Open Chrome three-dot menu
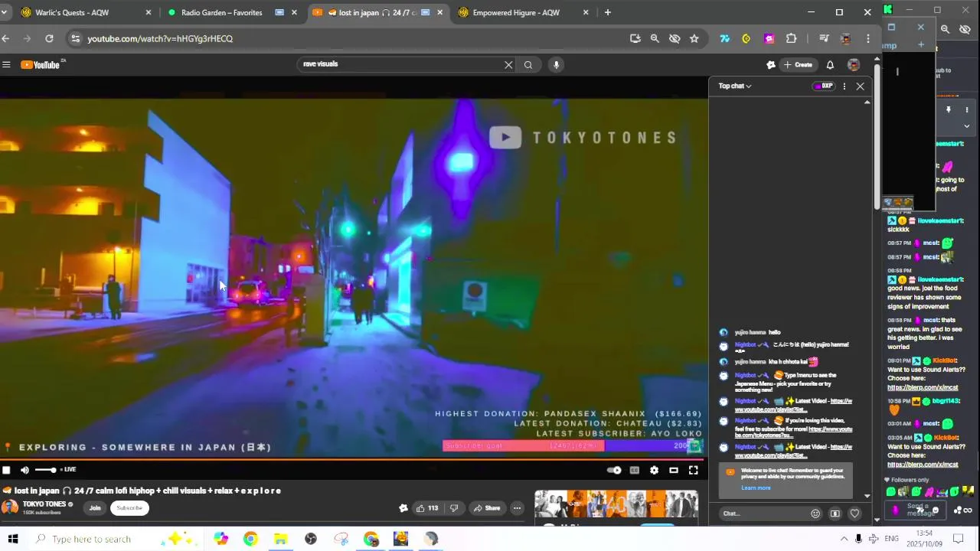Viewport: 980px width, 551px height. tap(867, 38)
